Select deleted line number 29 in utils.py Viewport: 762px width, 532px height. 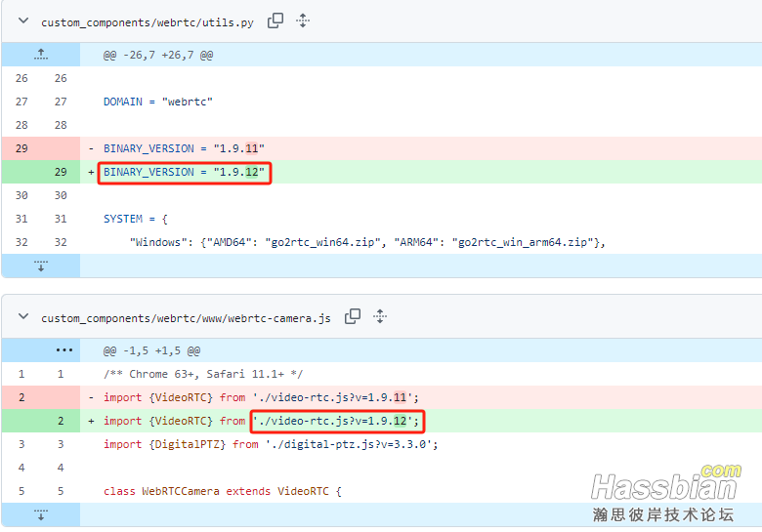[21, 148]
